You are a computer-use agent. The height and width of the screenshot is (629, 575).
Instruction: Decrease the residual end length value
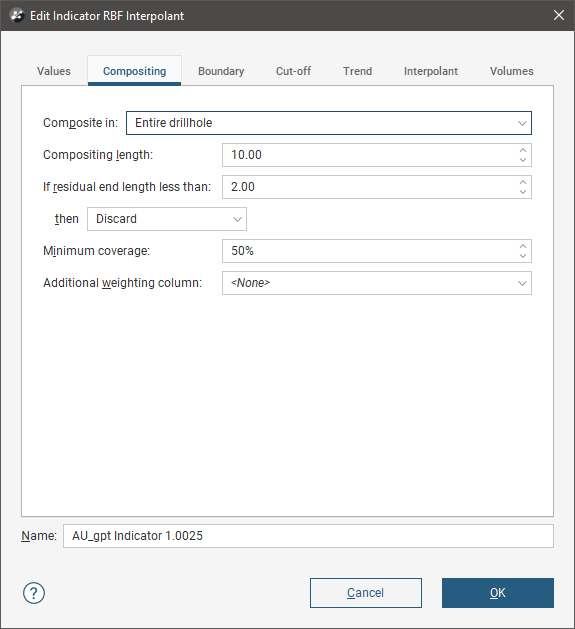pyautogui.click(x=522, y=192)
